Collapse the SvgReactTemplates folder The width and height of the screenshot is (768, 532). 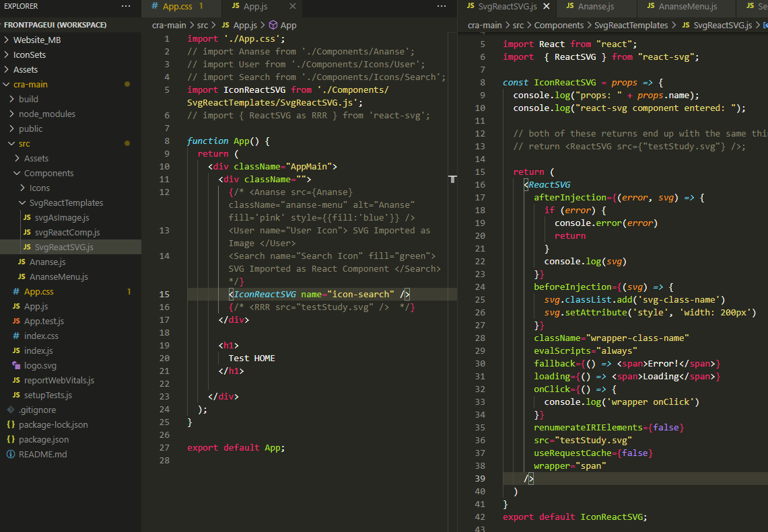(71, 202)
